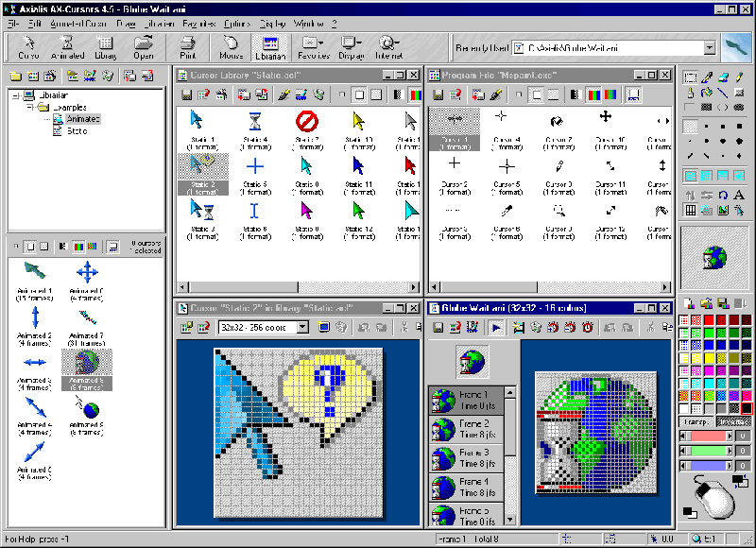The image size is (756, 548).
Task: Open the Animated Cursor menu
Action: [x=78, y=23]
